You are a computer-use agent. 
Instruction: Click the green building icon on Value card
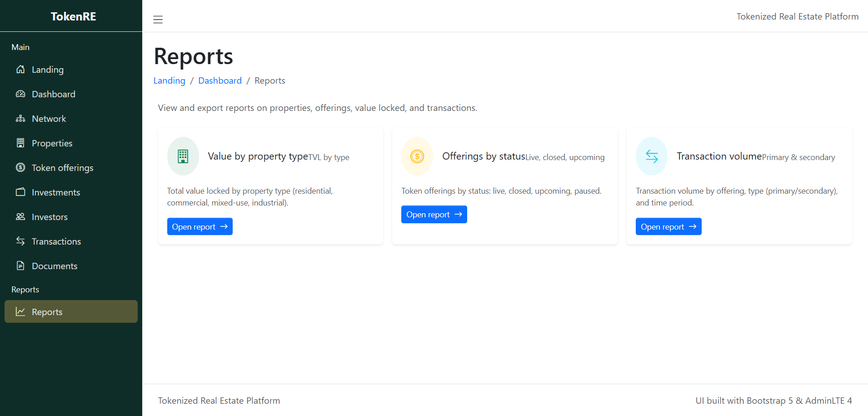pos(183,156)
